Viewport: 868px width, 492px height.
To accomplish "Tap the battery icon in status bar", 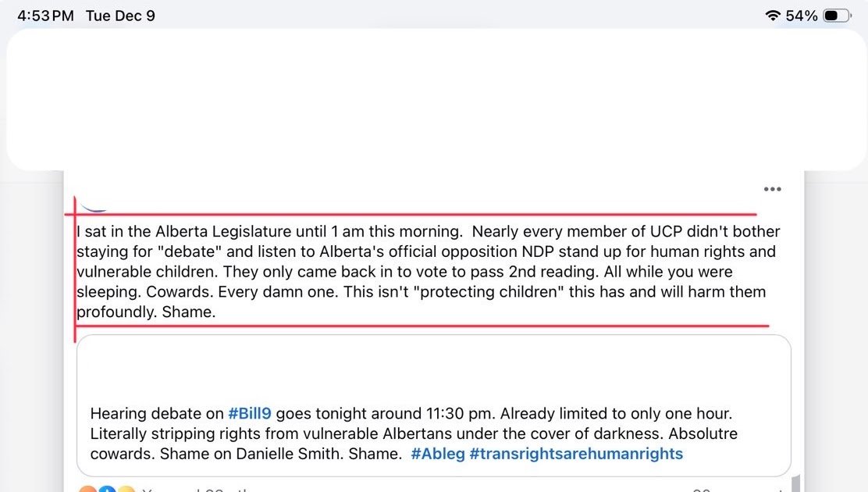I will 836,16.
